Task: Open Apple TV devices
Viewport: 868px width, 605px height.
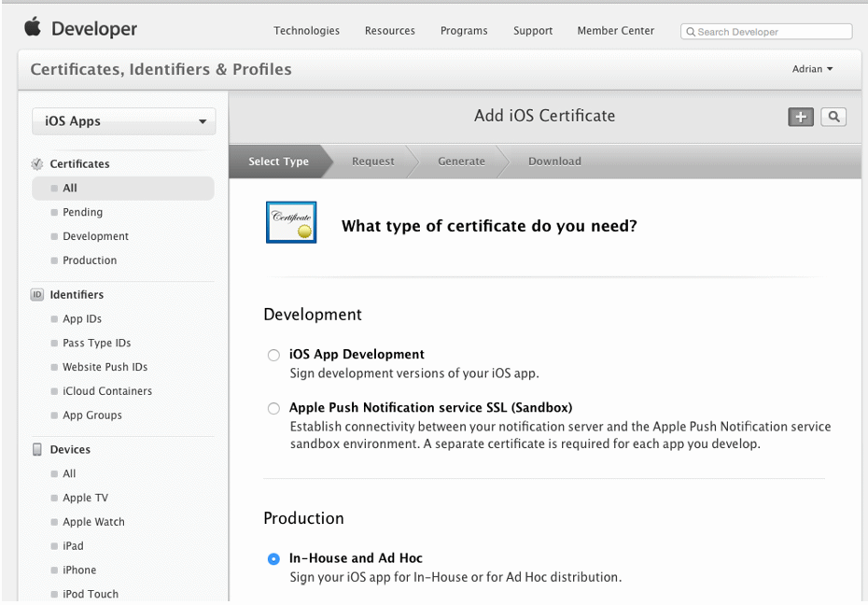Action: tap(85, 498)
